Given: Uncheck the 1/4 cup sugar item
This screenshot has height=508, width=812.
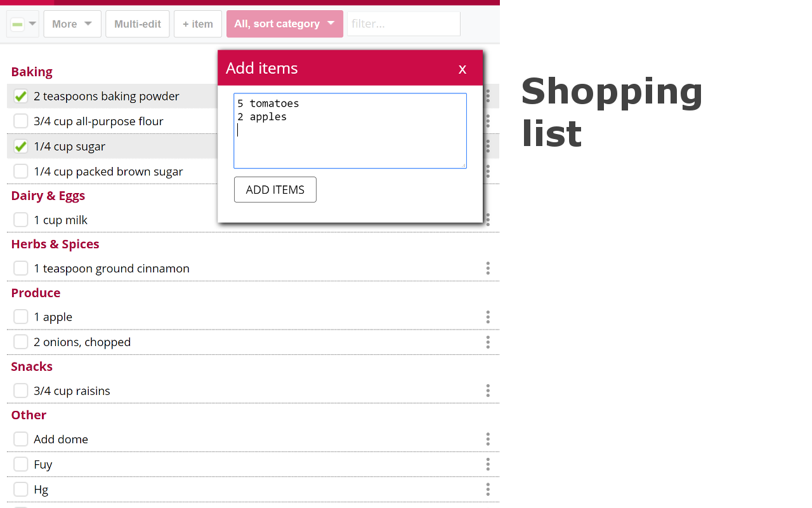Looking at the screenshot, I should coord(21,147).
